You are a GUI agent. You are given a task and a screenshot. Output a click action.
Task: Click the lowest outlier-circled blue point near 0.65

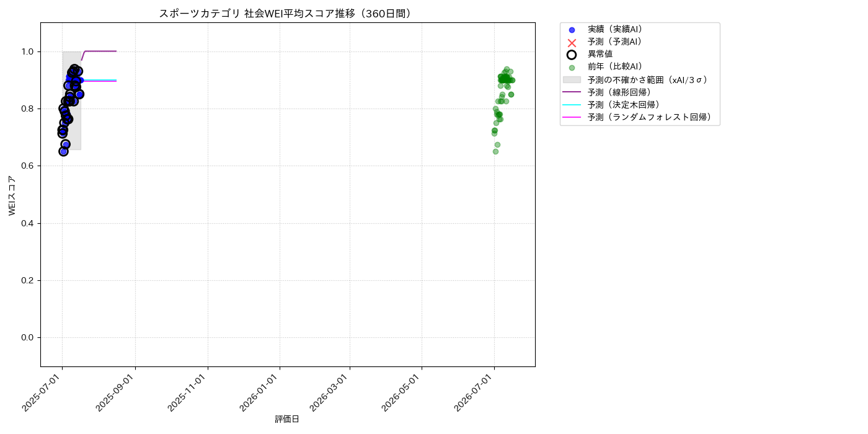click(x=63, y=151)
